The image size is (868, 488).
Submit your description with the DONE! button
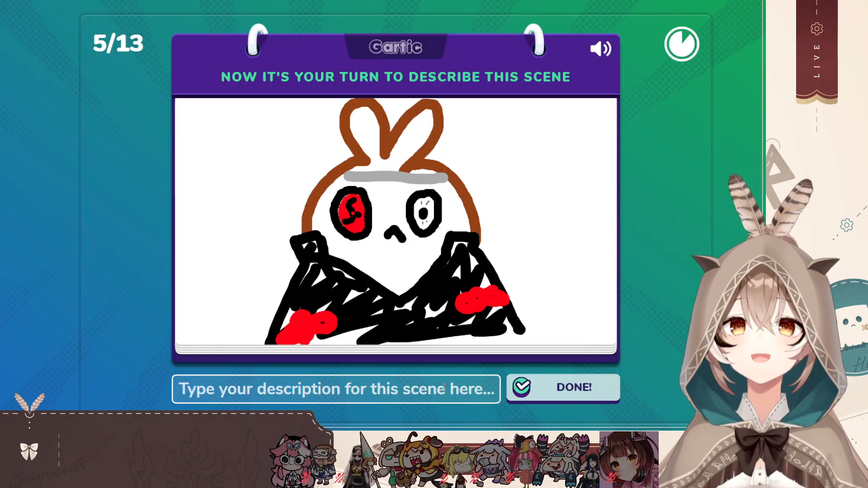(563, 387)
